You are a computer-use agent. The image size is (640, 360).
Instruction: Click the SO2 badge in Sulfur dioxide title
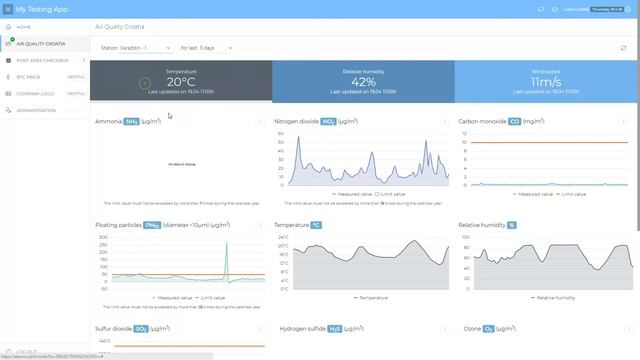click(x=141, y=329)
